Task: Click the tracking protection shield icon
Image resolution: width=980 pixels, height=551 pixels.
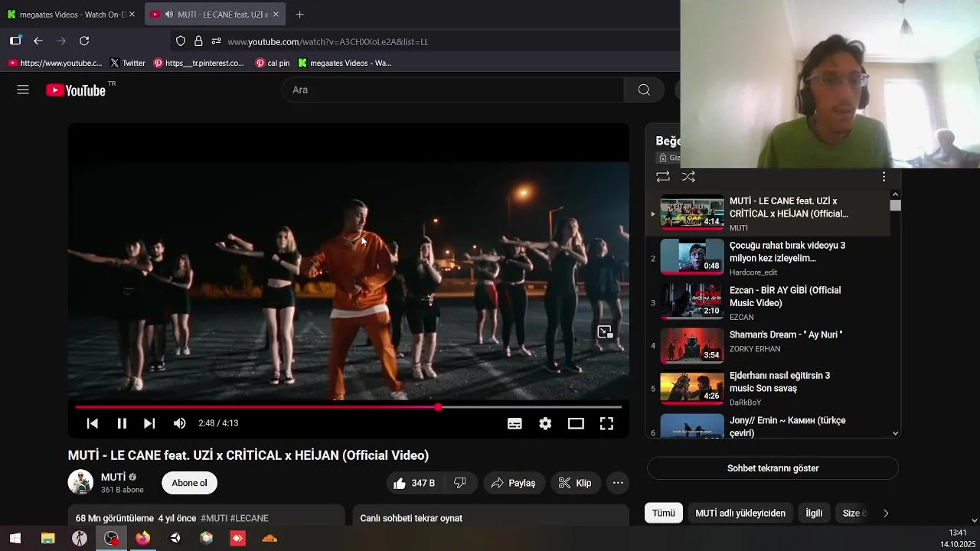Action: coord(181,41)
